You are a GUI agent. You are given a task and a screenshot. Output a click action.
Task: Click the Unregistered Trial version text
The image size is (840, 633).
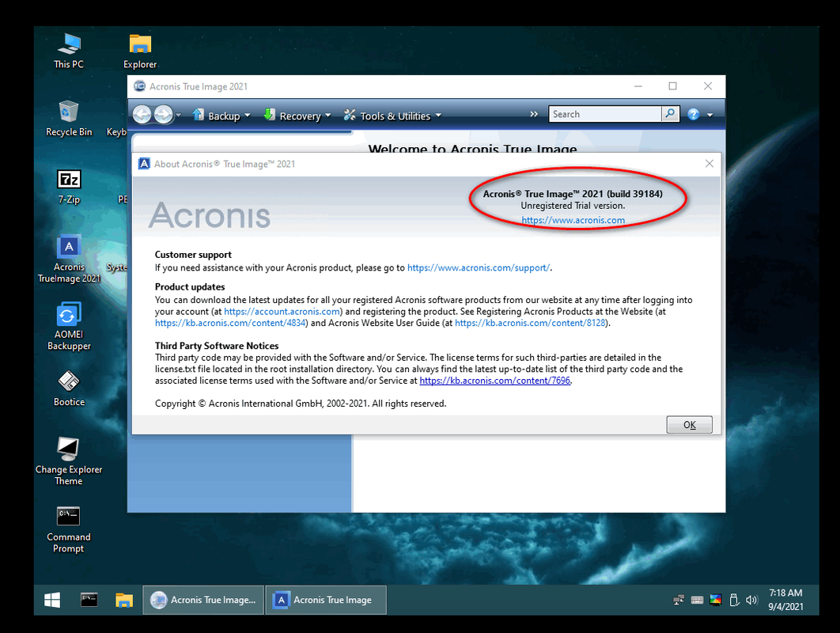pyautogui.click(x=573, y=206)
